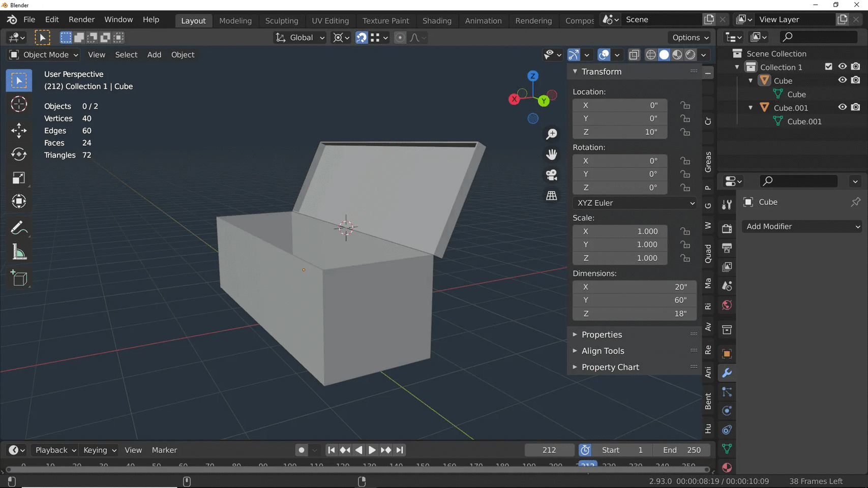Select the Measure ruler tool
The width and height of the screenshot is (868, 488).
coord(19,252)
